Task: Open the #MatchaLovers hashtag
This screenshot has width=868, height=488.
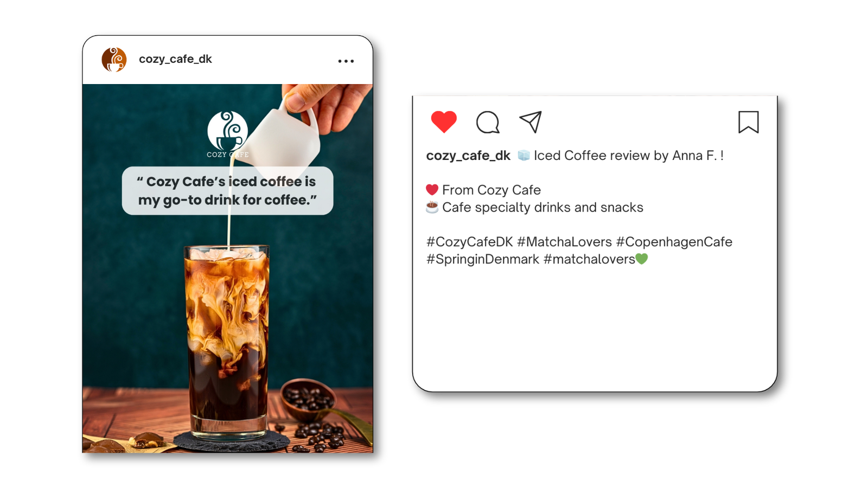Action: point(564,242)
